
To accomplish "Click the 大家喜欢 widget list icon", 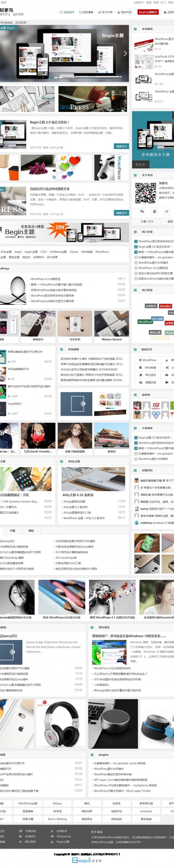I will (135, 428).
